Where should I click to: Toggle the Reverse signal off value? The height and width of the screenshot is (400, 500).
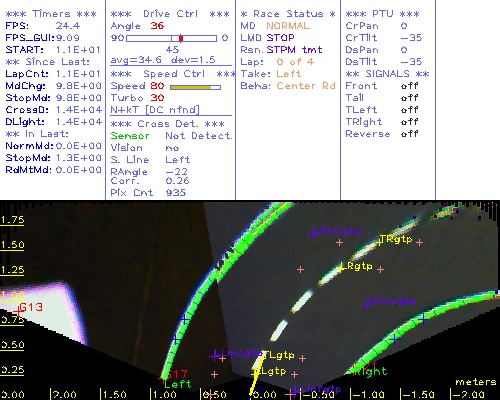click(409, 134)
